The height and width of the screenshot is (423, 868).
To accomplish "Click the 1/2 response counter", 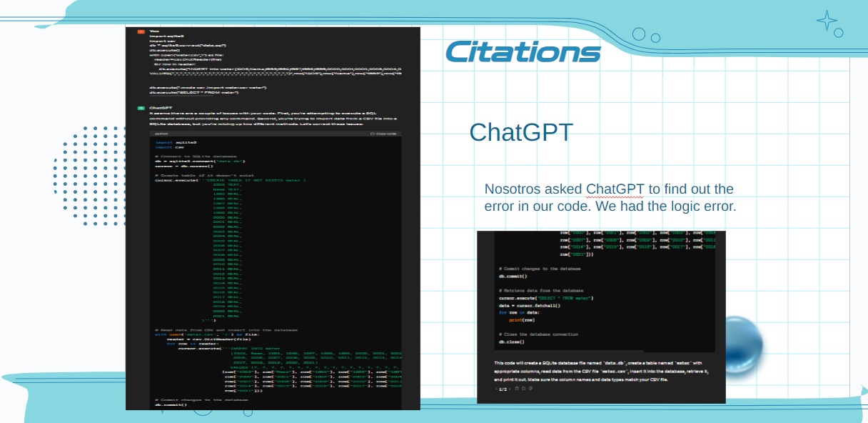I will coord(503,389).
